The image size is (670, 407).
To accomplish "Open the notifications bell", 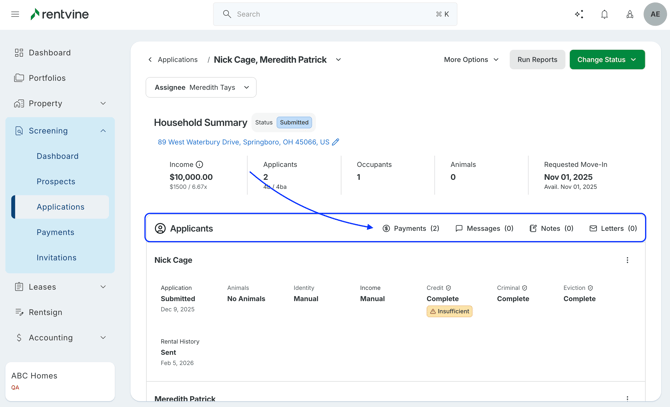I will (x=604, y=14).
